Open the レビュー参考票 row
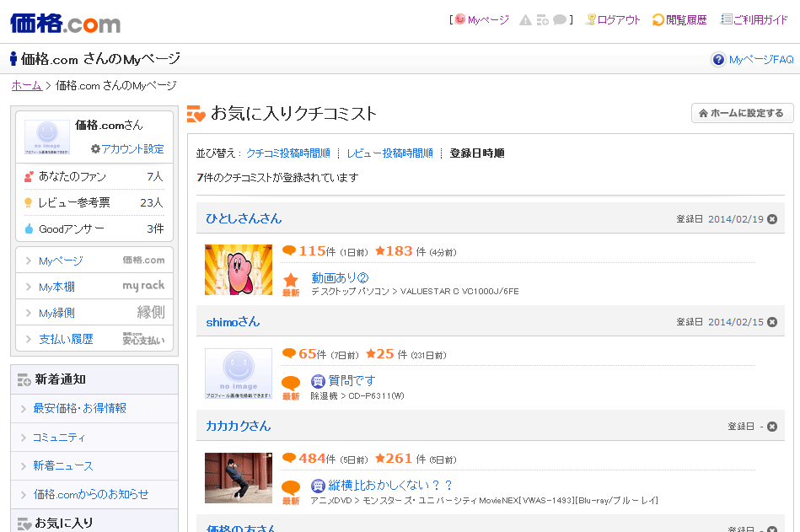Screen dimensions: 800x532 point(94,202)
